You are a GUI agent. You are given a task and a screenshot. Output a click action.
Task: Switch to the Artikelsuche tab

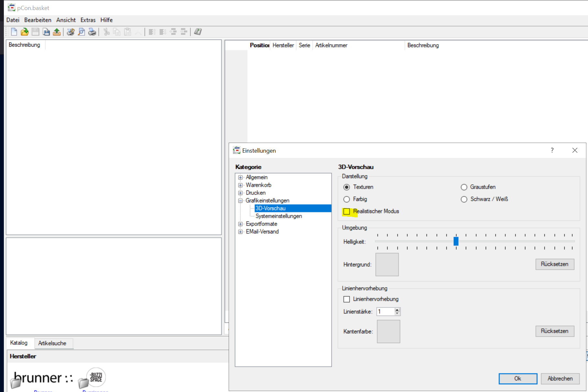[52, 343]
